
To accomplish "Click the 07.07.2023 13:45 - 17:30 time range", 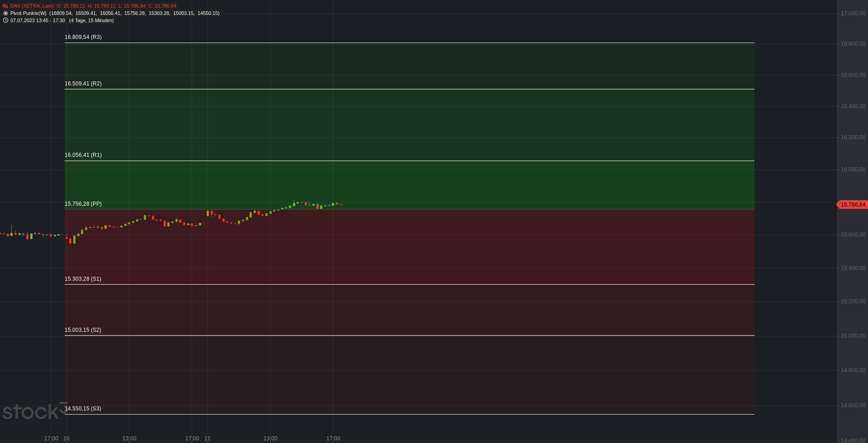I will pyautogui.click(x=38, y=21).
